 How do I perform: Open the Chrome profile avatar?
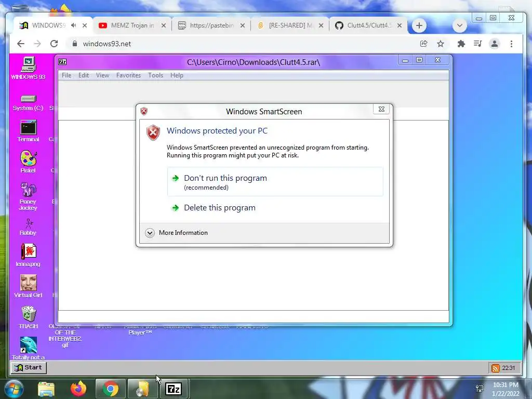495,44
